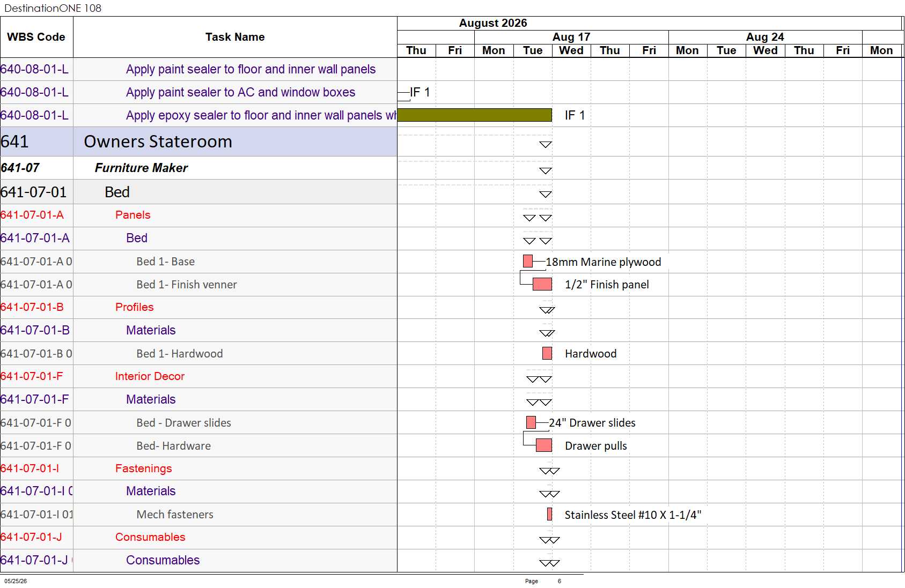Click the Furniture Maker summary marker
Viewport: 905px width, 588px height.
coord(546,170)
